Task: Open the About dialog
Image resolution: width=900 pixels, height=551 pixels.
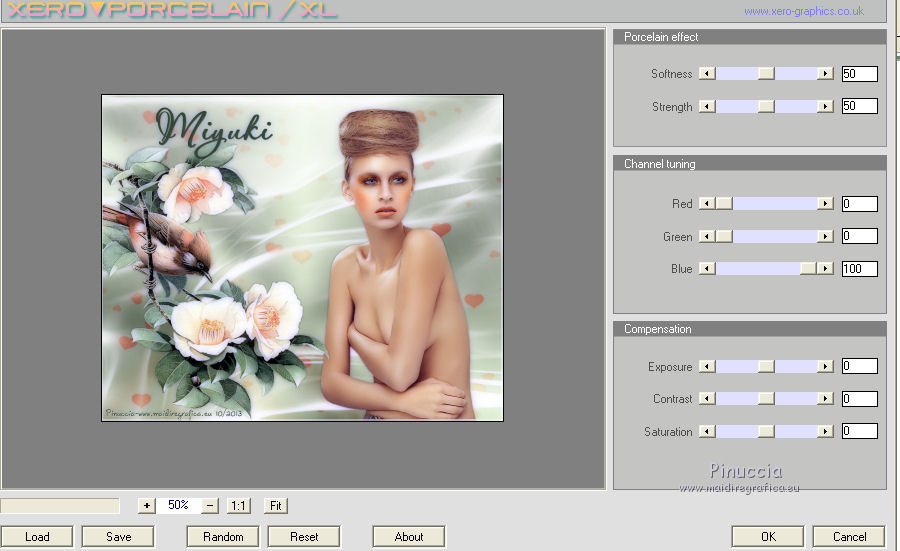Action: point(408,537)
